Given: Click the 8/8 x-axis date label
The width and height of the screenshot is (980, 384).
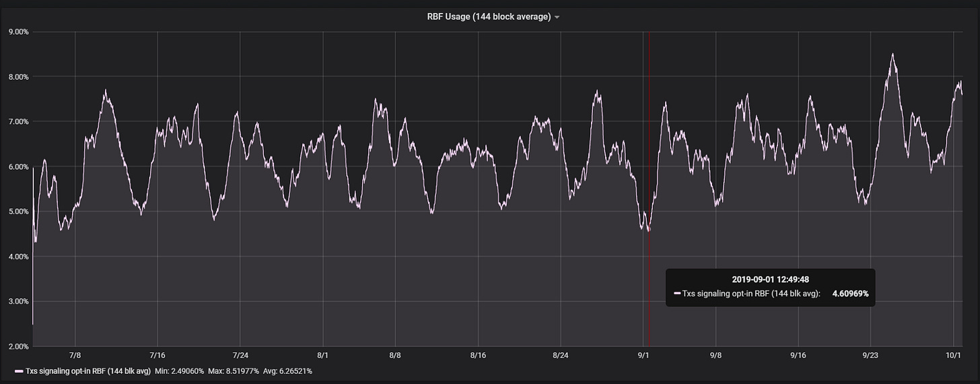Looking at the screenshot, I should click(x=395, y=355).
